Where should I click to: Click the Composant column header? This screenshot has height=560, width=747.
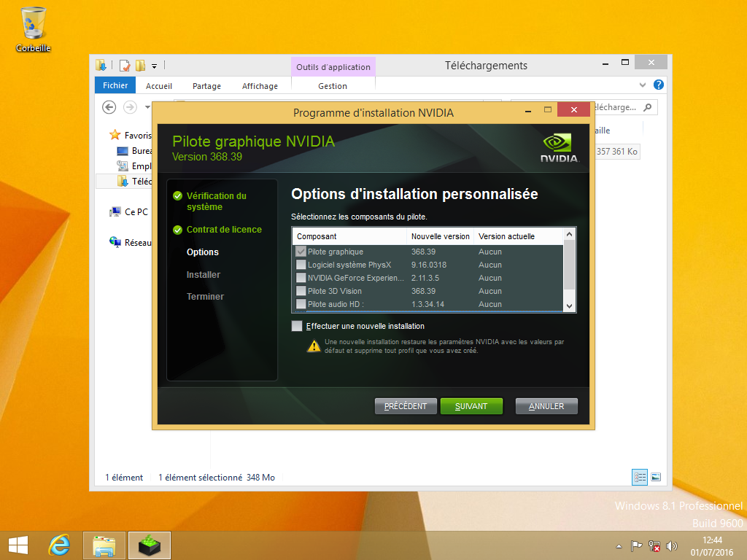coord(349,236)
